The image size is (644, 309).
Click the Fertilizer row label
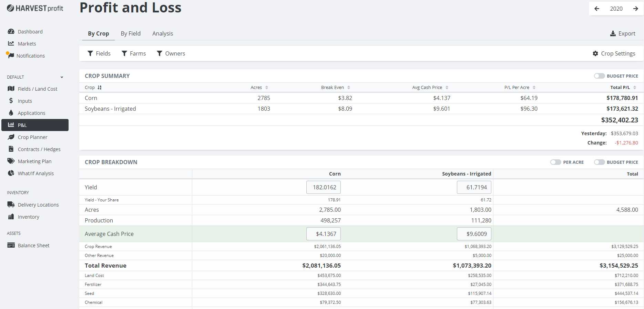pos(93,285)
